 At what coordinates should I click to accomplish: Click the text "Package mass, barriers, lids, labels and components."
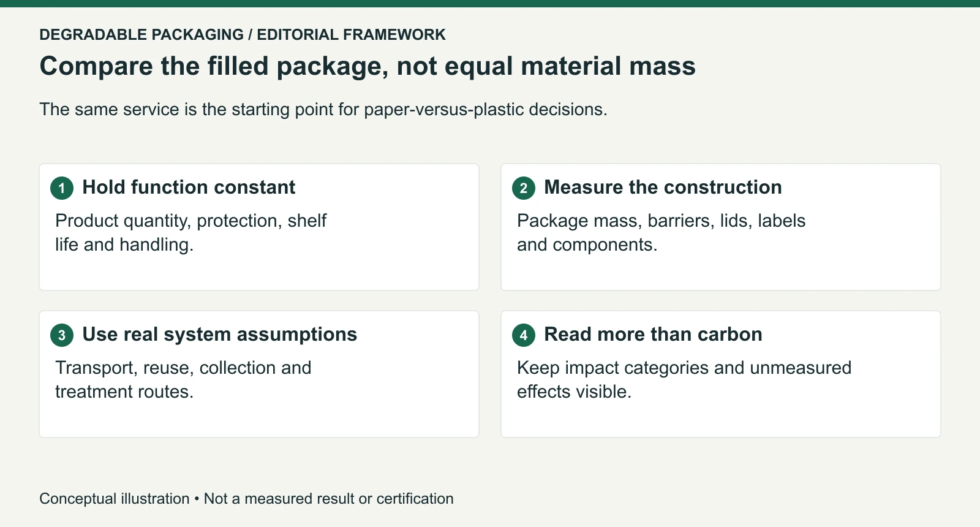[661, 232]
